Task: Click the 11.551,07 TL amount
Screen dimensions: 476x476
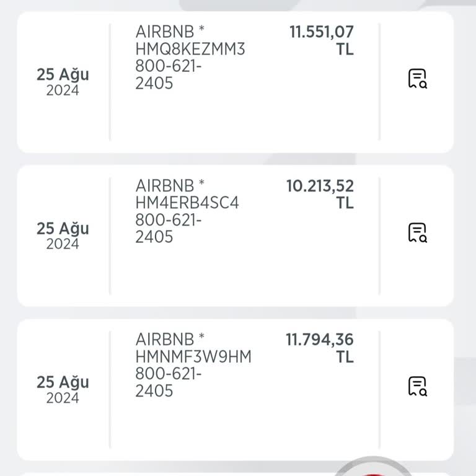Action: click(321, 40)
